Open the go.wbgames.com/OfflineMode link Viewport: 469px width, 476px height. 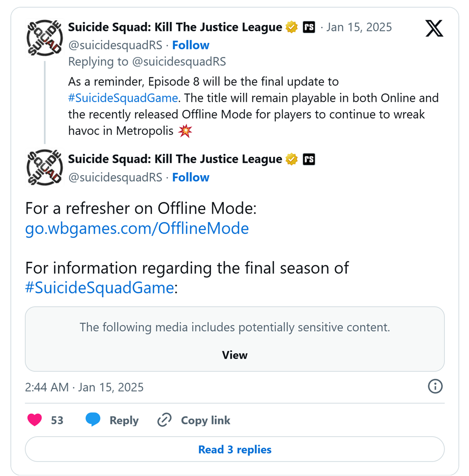coord(137,229)
